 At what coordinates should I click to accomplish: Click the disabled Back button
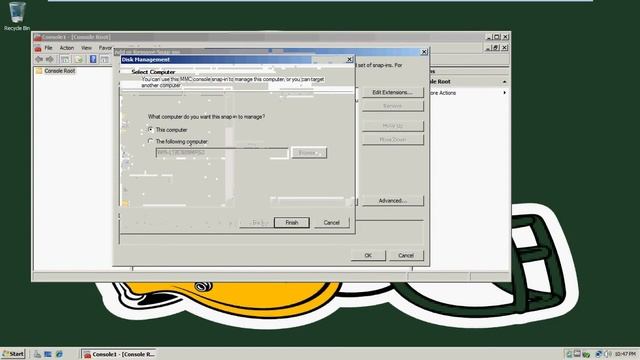coord(256,222)
